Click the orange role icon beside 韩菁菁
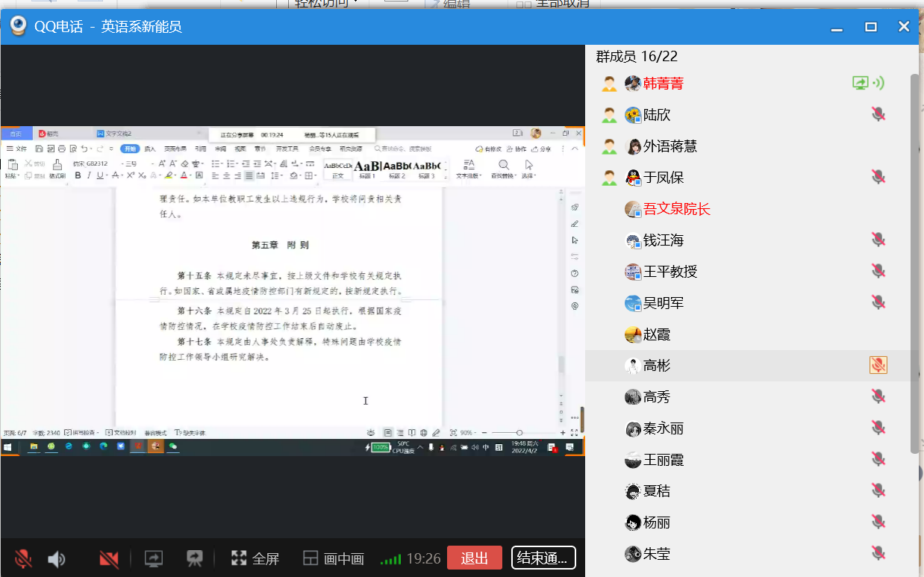The height and width of the screenshot is (577, 924). pos(610,84)
